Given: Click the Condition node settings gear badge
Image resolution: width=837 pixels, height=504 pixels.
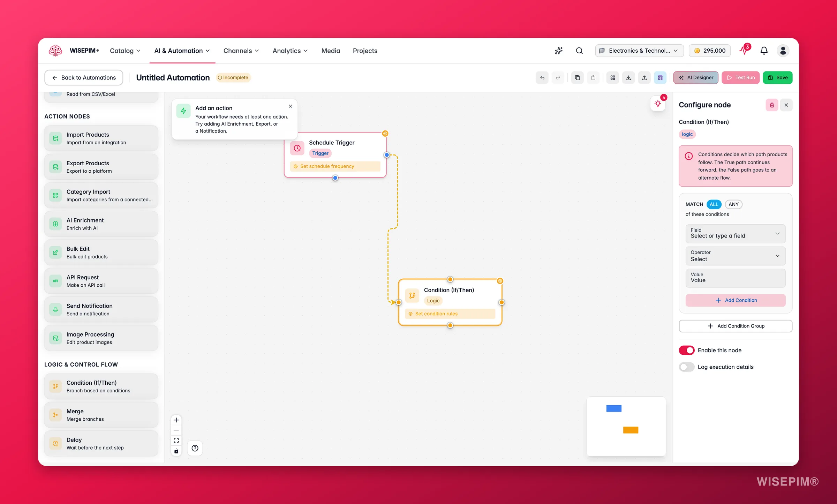Looking at the screenshot, I should (x=500, y=281).
